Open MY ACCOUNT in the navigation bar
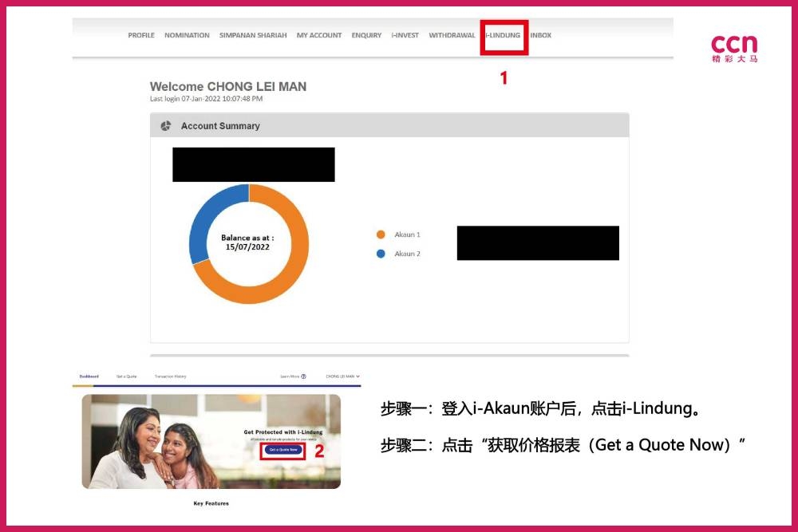 pyautogui.click(x=319, y=35)
